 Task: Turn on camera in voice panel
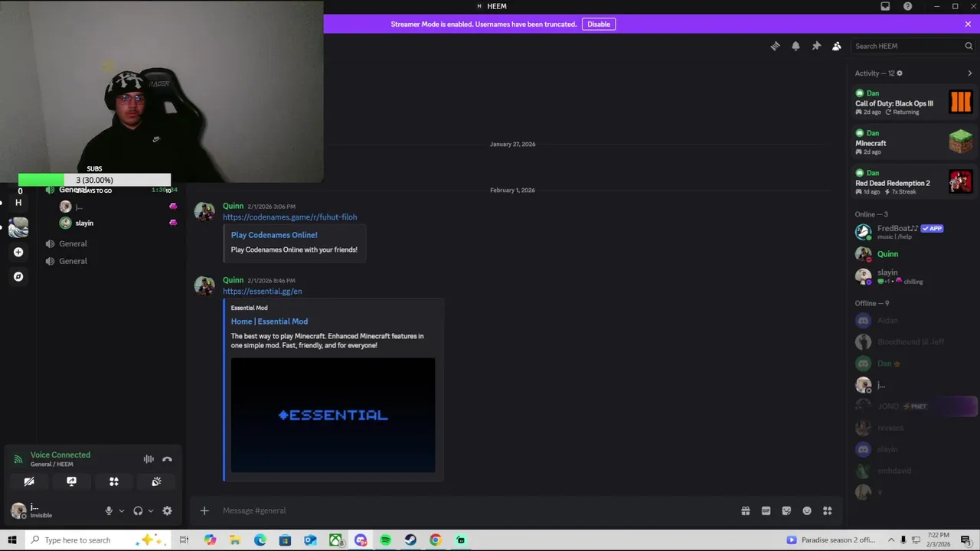(29, 481)
